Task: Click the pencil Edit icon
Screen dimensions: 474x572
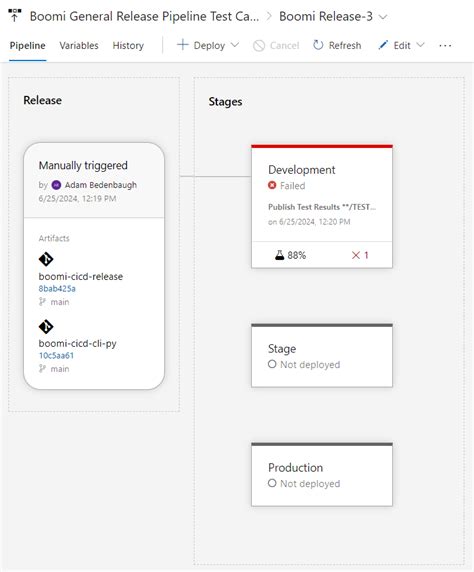Action: tap(383, 45)
